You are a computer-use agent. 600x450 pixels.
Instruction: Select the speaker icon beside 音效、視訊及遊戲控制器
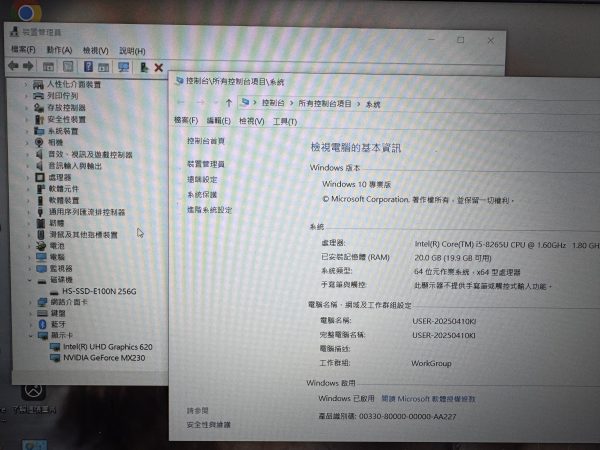tap(39, 154)
